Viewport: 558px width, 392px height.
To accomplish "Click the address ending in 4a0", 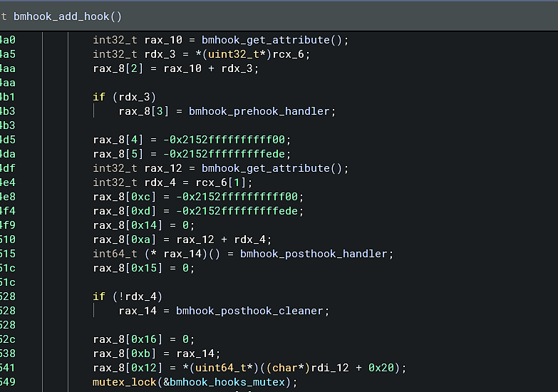I will [x=7, y=40].
